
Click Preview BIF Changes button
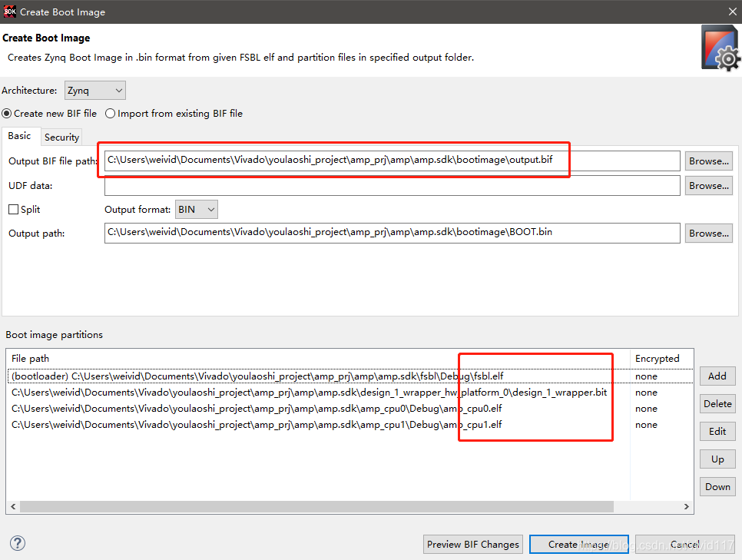point(472,545)
